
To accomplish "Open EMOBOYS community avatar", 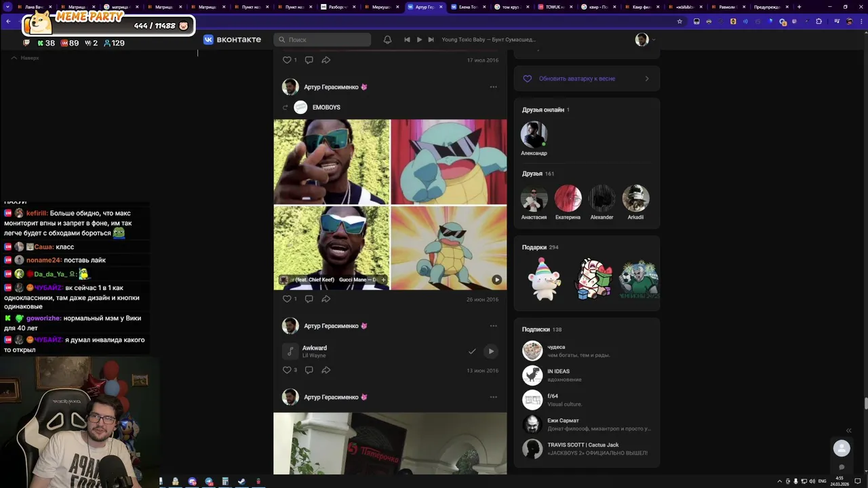I will pyautogui.click(x=300, y=107).
